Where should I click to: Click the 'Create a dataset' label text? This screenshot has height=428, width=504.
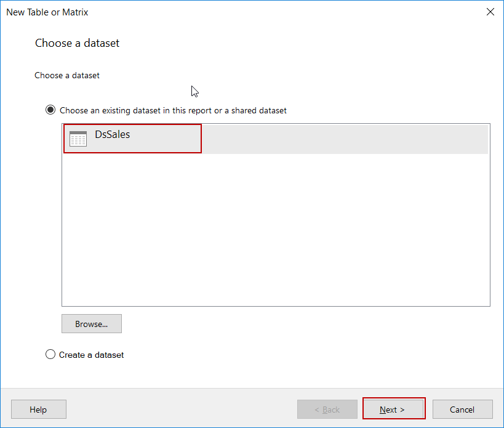pyautogui.click(x=91, y=355)
